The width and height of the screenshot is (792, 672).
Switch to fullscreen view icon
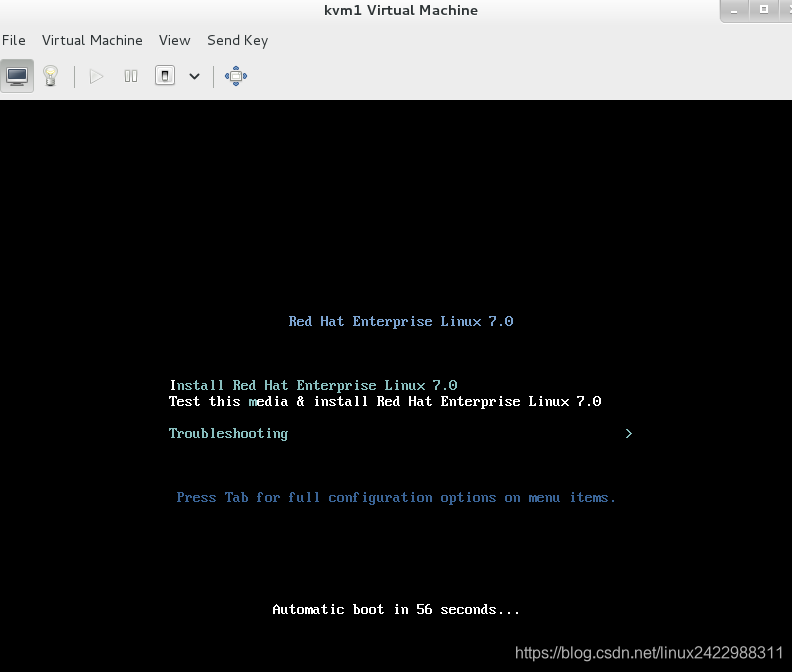pos(236,76)
